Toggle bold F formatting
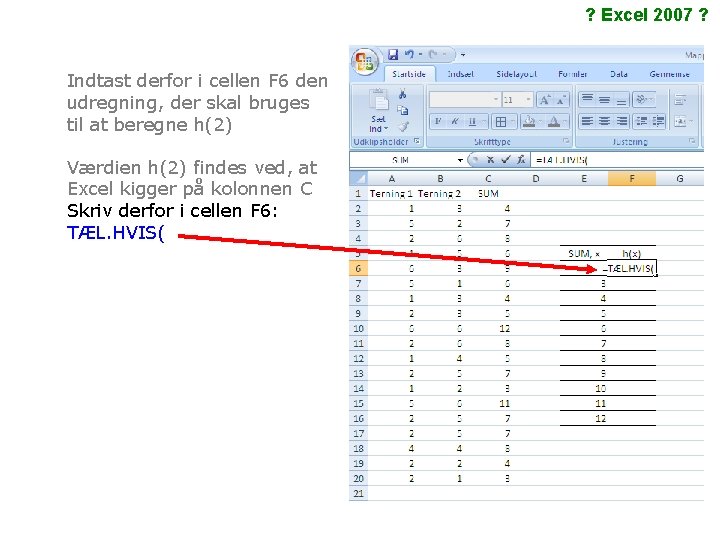This screenshot has height=540, width=720. pyautogui.click(x=438, y=122)
